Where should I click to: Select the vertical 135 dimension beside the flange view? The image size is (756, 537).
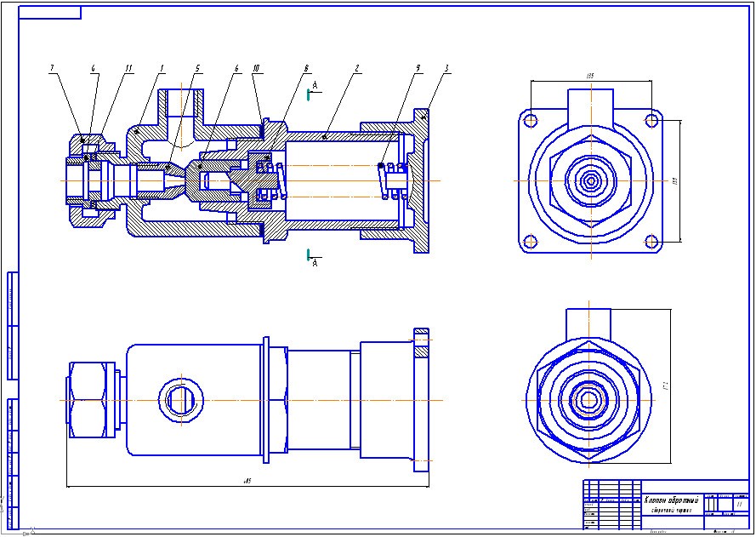(x=674, y=180)
